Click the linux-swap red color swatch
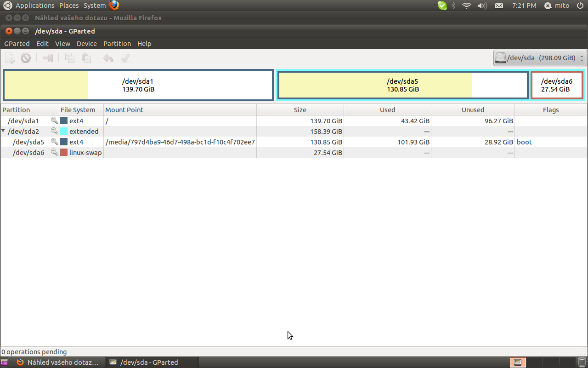The image size is (588, 368). pyautogui.click(x=64, y=152)
